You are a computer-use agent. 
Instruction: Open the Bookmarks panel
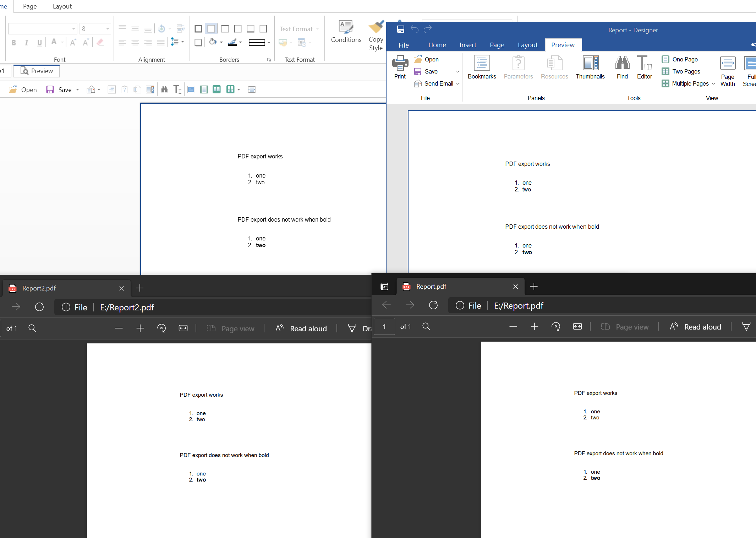(482, 67)
